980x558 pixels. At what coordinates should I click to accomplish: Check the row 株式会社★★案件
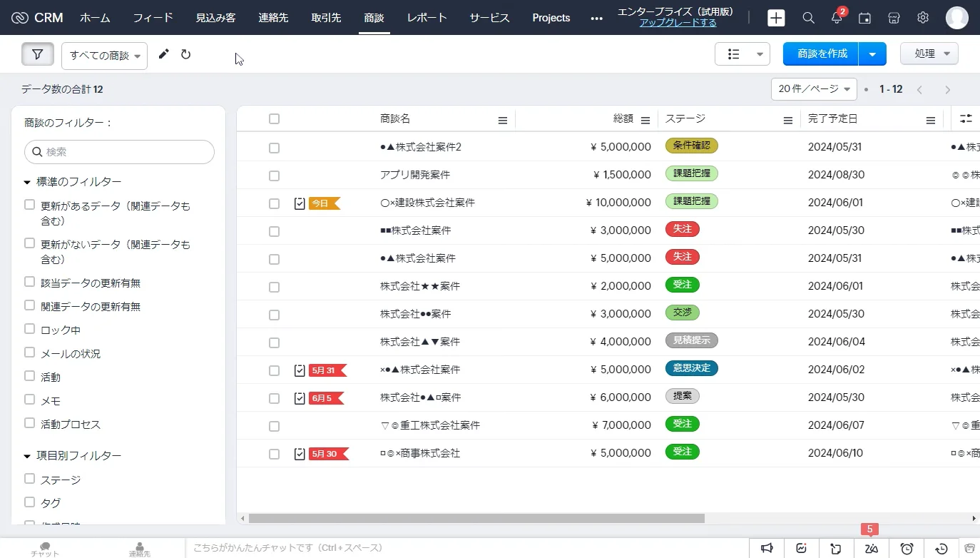pyautogui.click(x=274, y=287)
